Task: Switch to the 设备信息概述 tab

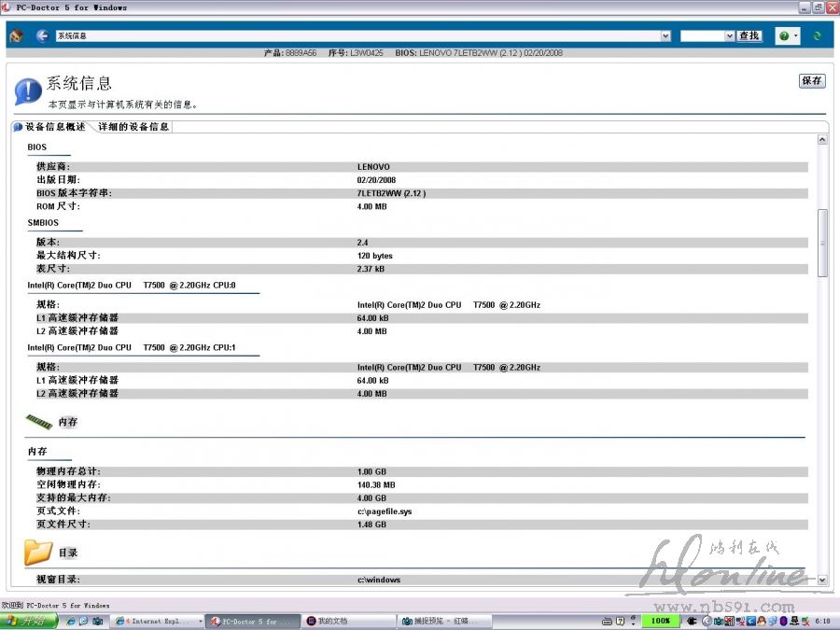Action: (x=50, y=127)
